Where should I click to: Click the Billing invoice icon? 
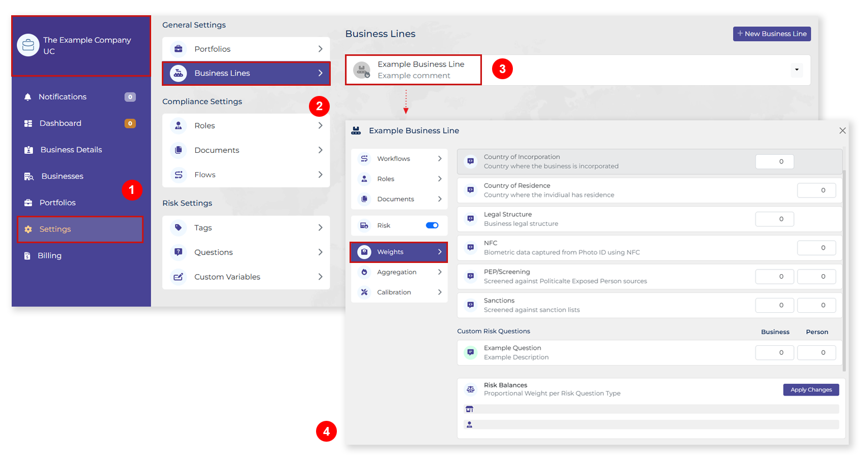(27, 256)
